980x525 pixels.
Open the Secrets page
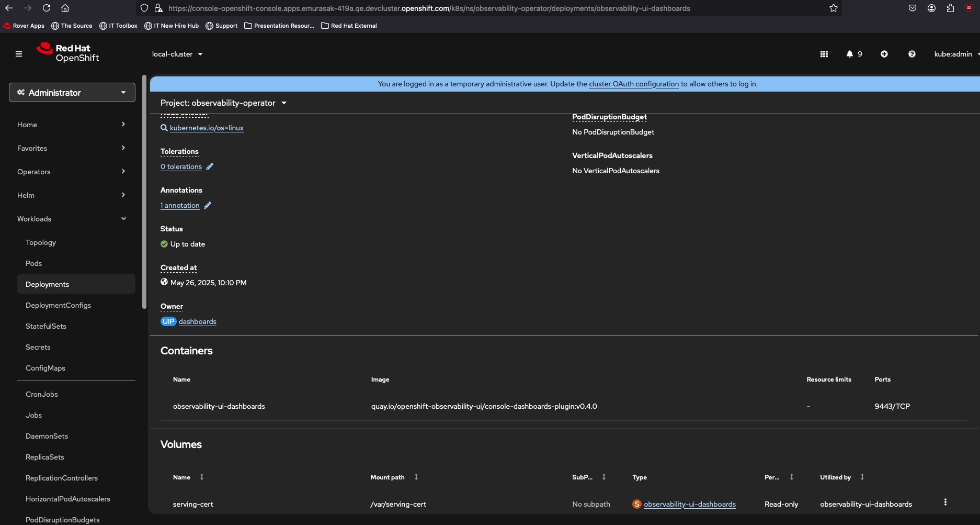pyautogui.click(x=38, y=347)
